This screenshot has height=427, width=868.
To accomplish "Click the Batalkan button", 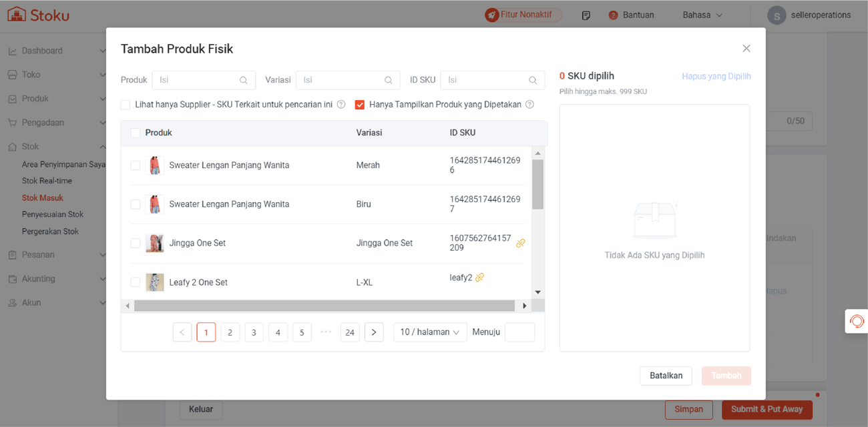I will coord(666,376).
